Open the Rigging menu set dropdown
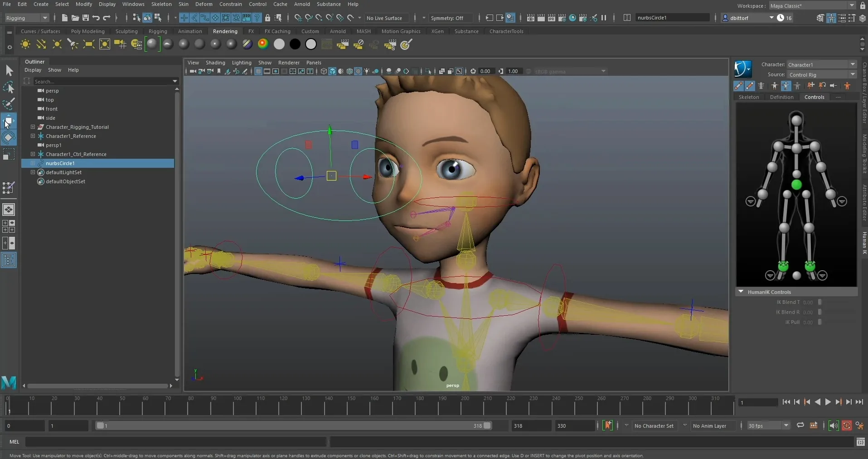This screenshot has height=459, width=868. 27,18
